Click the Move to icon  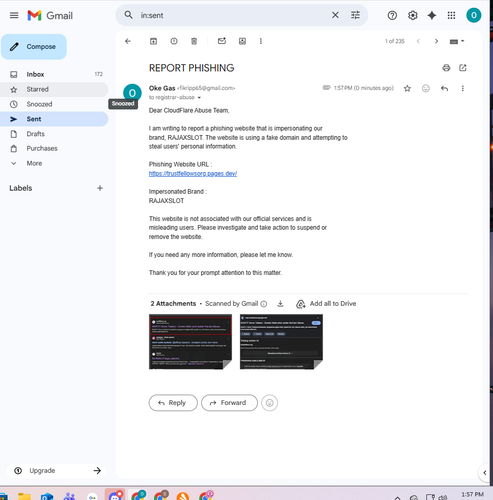coord(242,41)
